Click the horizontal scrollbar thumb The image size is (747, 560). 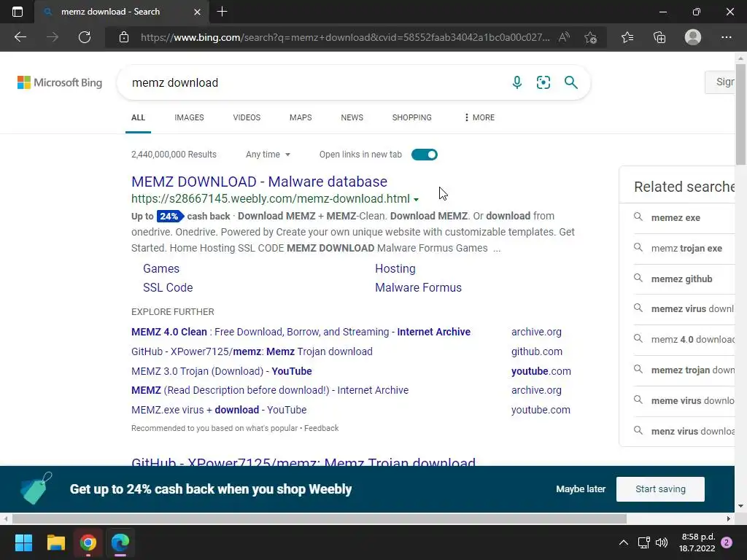coord(320,518)
